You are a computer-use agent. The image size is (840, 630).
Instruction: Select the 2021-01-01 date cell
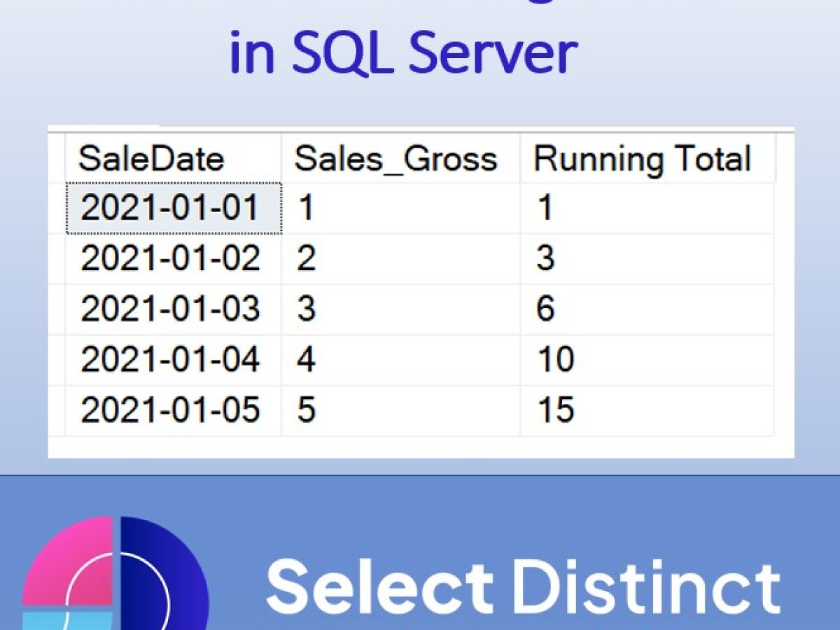[x=173, y=209]
